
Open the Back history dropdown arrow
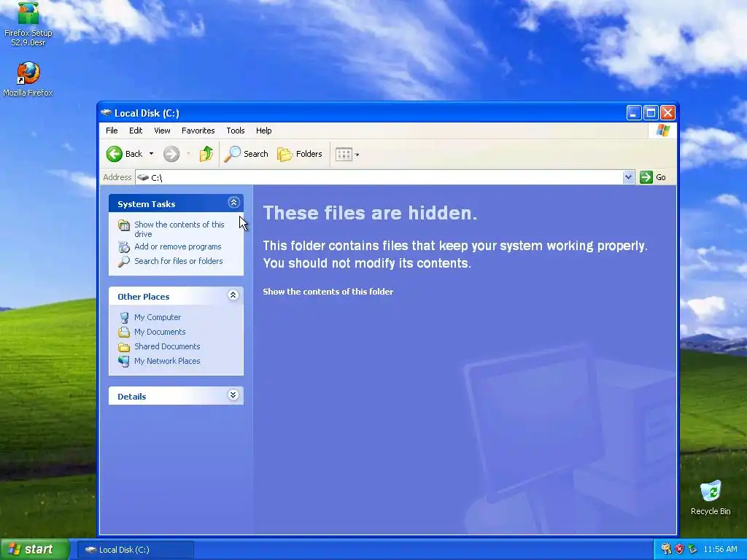[152, 154]
